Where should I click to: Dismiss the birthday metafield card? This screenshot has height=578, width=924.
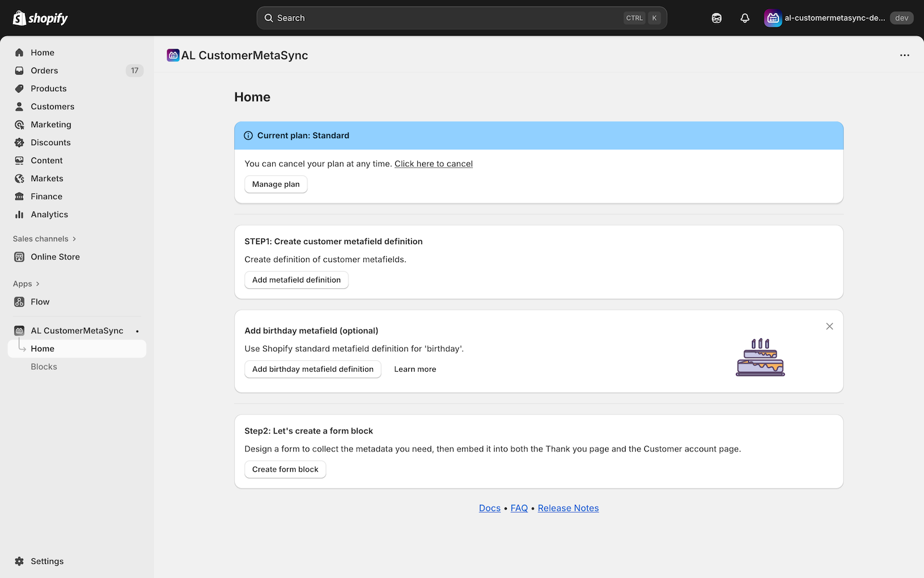pos(829,326)
